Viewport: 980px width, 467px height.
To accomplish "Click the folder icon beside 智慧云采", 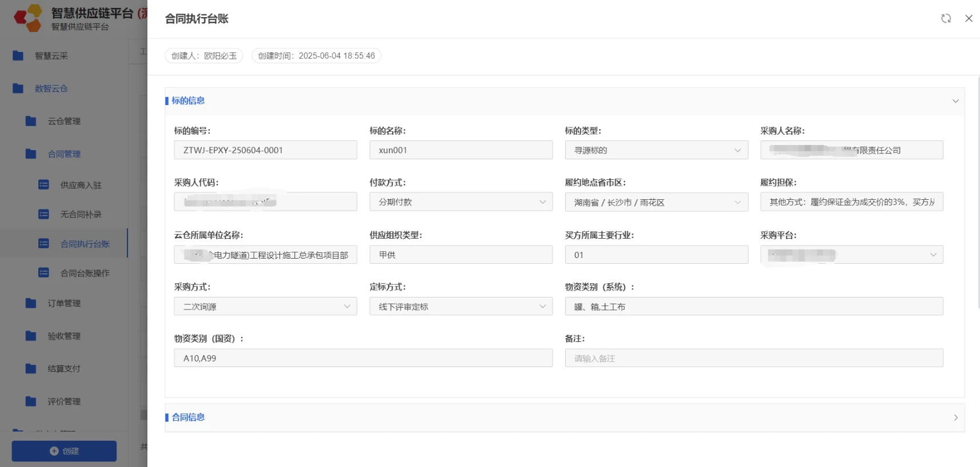I will click(18, 55).
